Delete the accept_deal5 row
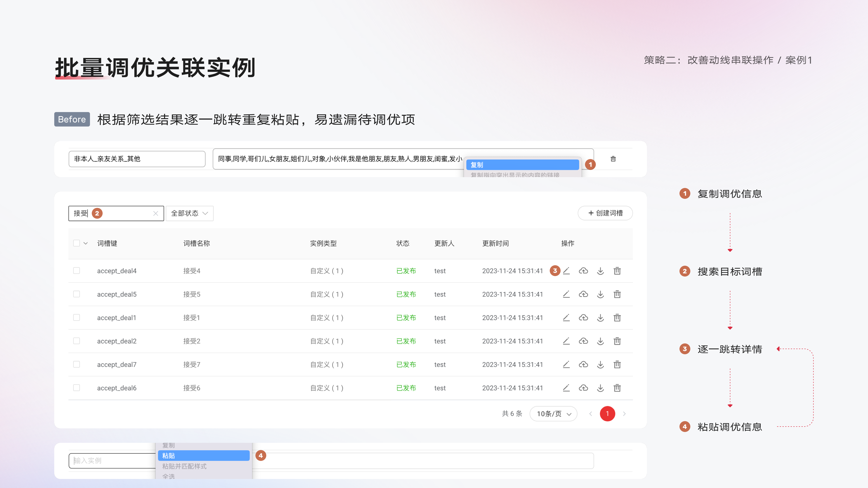Image resolution: width=868 pixels, height=488 pixels. tap(617, 294)
